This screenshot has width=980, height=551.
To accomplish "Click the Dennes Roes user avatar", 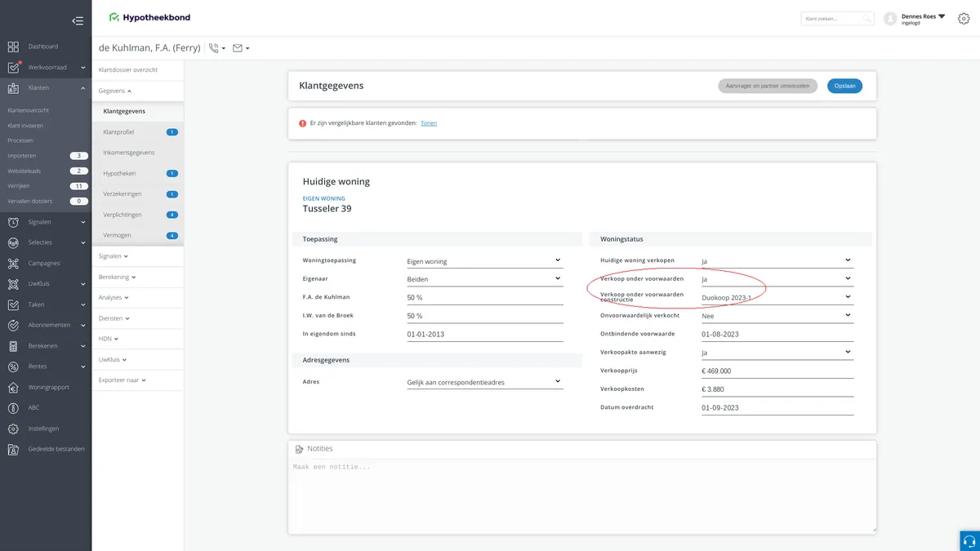I will coord(890,18).
